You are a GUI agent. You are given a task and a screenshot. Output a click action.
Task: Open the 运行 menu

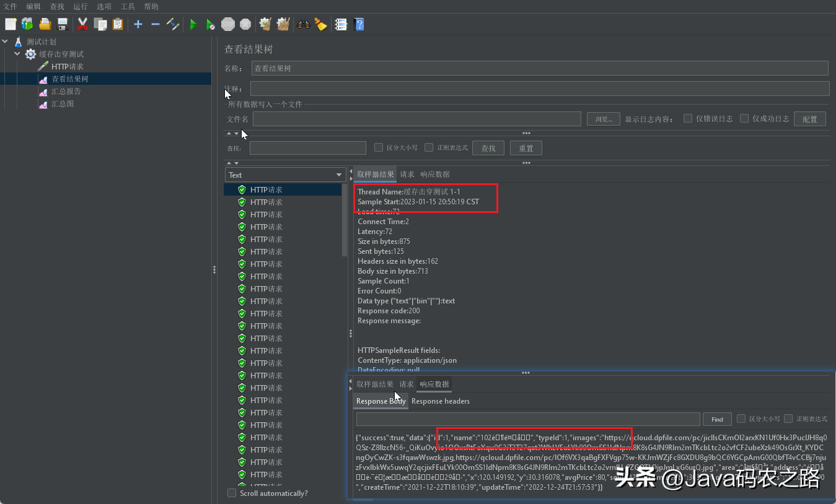[x=80, y=7]
